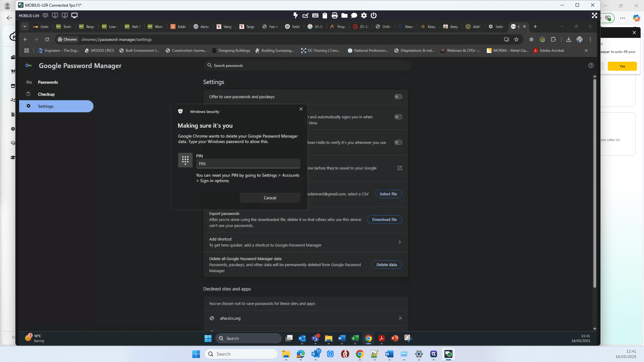Open the MODUS | RICS bookmark

click(100, 51)
